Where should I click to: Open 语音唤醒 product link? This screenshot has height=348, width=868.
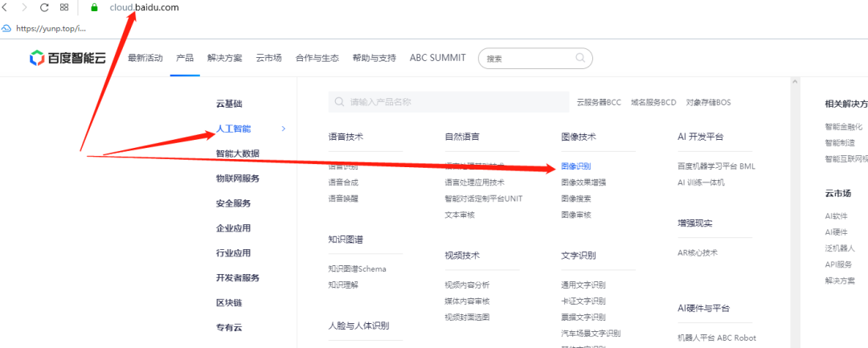(x=343, y=198)
